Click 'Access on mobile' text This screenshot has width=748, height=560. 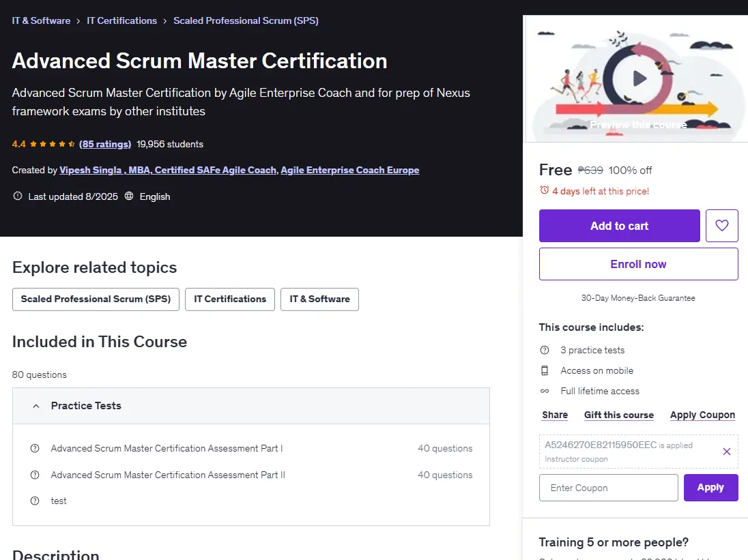pyautogui.click(x=596, y=370)
